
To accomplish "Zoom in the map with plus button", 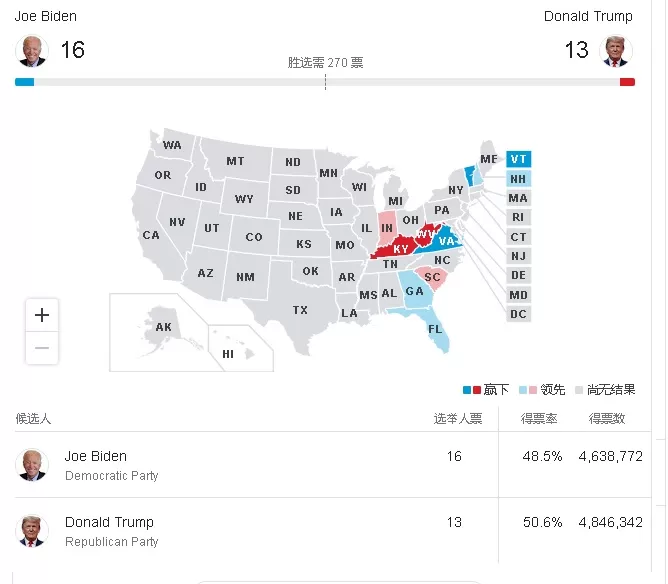I will point(42,315).
